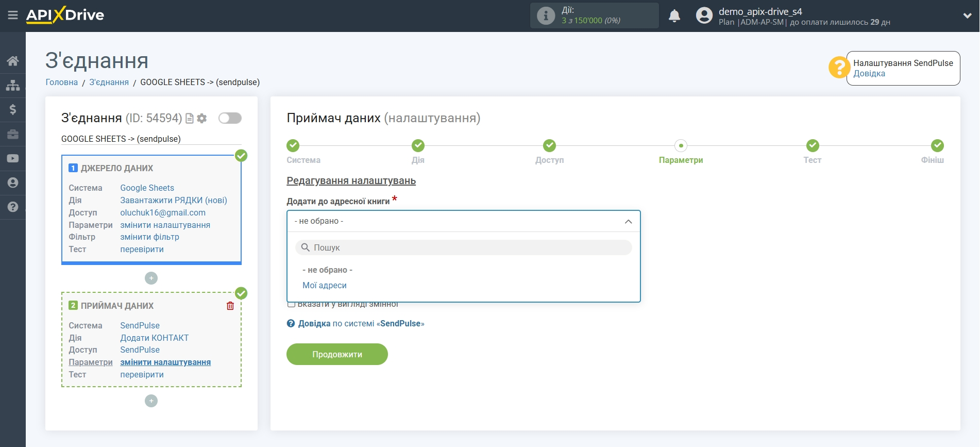The image size is (980, 447).
Task: Toggle the connection enable switch
Action: point(230,118)
